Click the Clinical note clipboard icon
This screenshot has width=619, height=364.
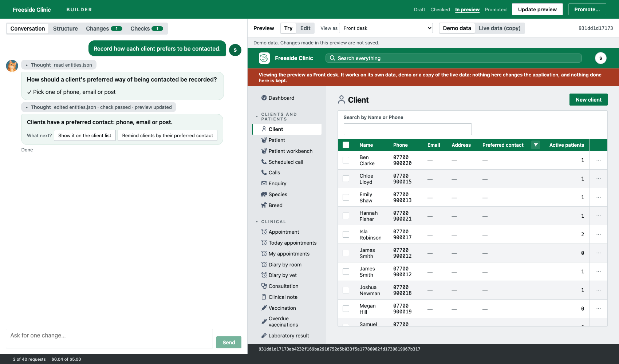(x=264, y=297)
